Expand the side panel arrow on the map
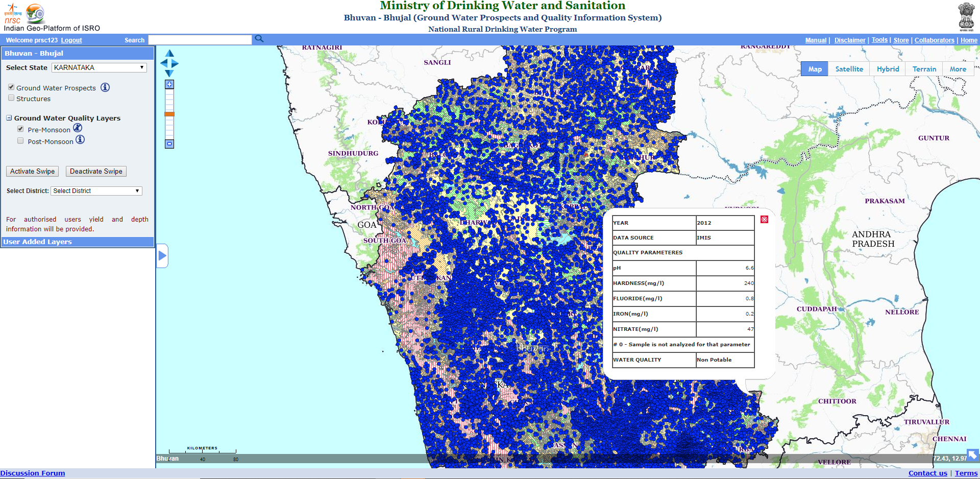 pyautogui.click(x=162, y=255)
